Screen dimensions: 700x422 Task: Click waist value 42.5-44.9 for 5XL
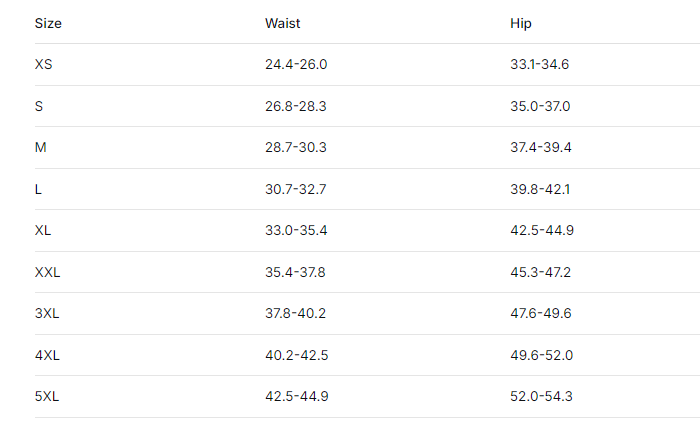pyautogui.click(x=296, y=396)
